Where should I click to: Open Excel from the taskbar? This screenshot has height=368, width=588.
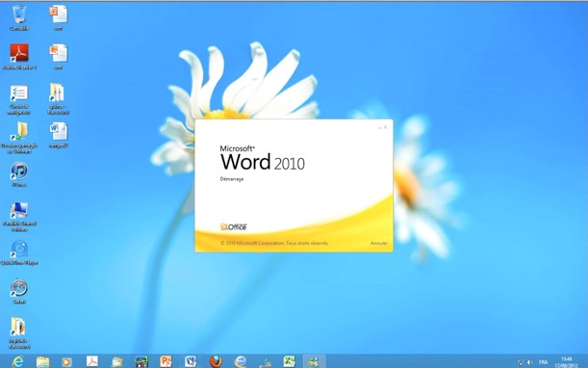[x=289, y=361]
